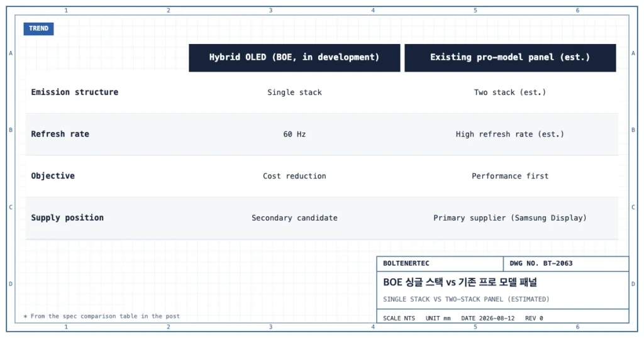Click the 'Objective' row label
The image size is (644, 338).
(53, 176)
